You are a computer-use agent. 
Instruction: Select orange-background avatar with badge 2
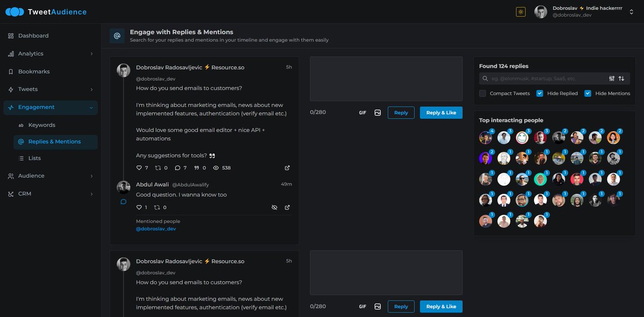point(613,138)
